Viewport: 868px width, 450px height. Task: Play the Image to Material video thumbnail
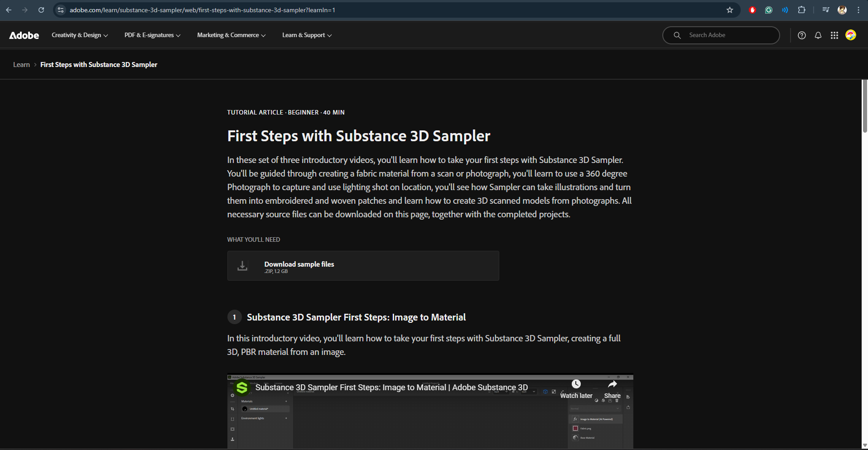[430, 421]
